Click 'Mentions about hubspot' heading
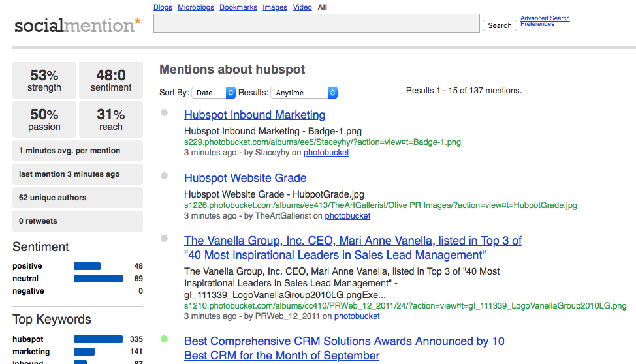The height and width of the screenshot is (364, 636). pyautogui.click(x=232, y=69)
